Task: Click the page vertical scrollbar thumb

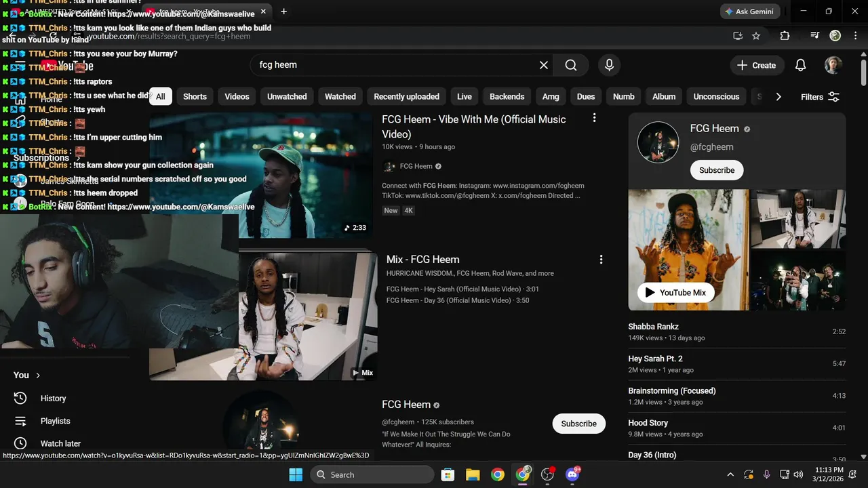Action: pos(863,71)
